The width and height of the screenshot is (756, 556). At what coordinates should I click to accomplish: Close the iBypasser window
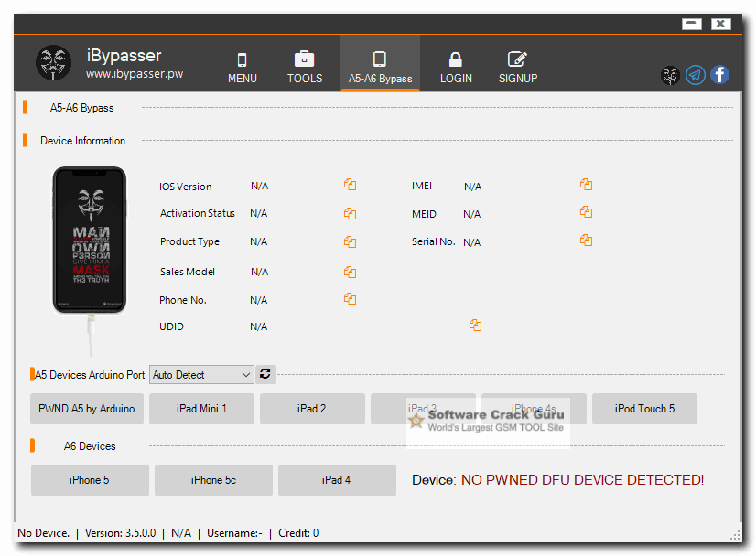click(x=721, y=24)
